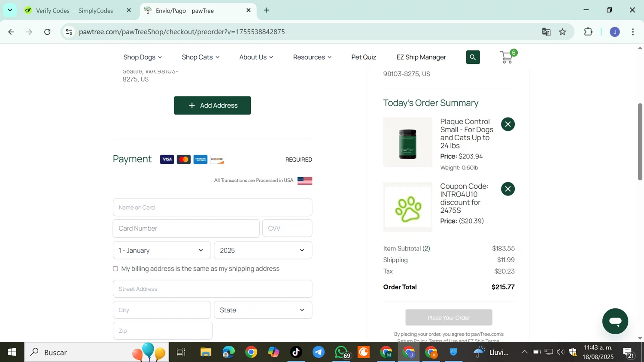Open Microsoft Edge from the taskbar
644x362 pixels.
[x=228, y=352]
